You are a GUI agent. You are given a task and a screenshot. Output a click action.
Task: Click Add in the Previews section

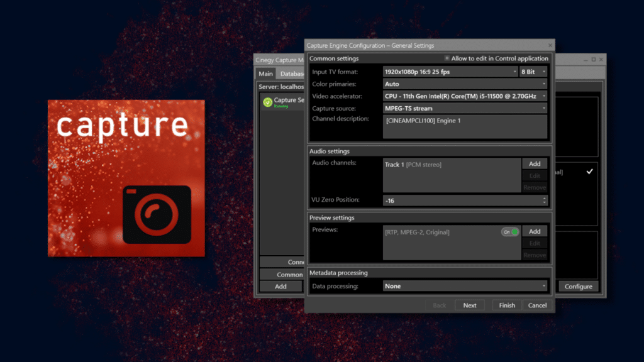coord(535,231)
